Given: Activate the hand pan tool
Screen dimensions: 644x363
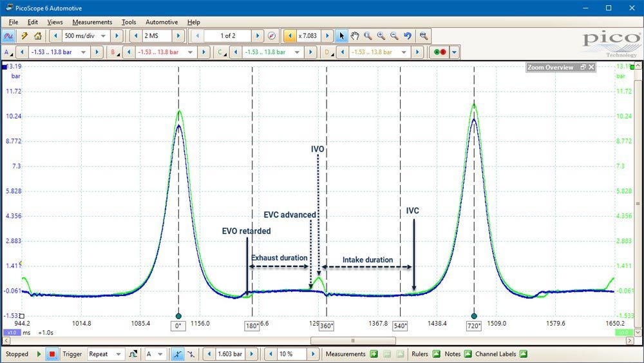Looking at the screenshot, I should pos(355,36).
